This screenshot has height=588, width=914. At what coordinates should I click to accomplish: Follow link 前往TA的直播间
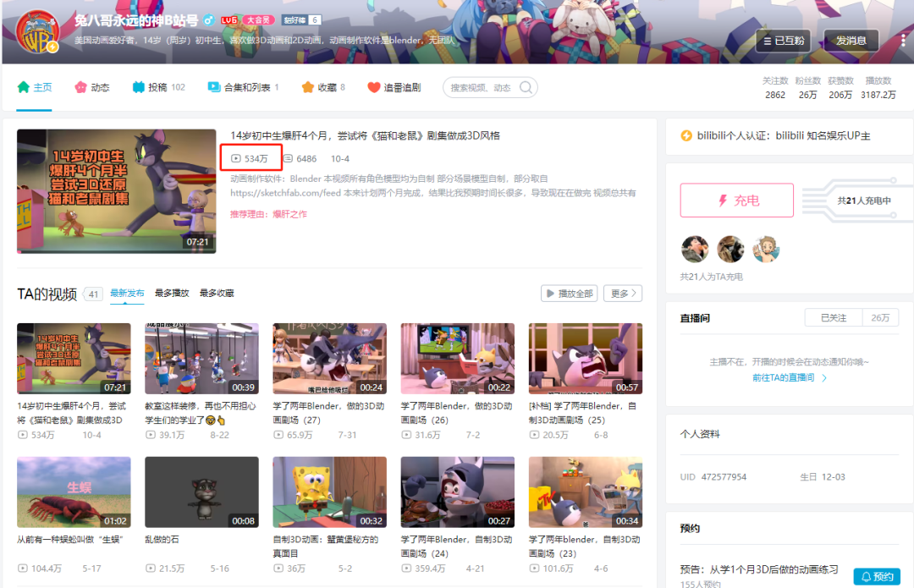pyautogui.click(x=790, y=378)
